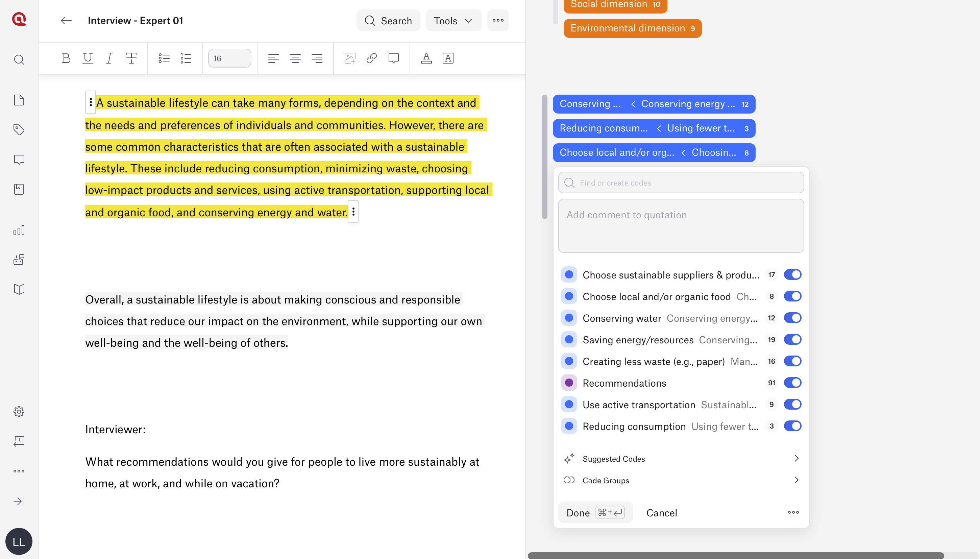
Task: Select the Environmental dimension code tag
Action: [x=632, y=28]
